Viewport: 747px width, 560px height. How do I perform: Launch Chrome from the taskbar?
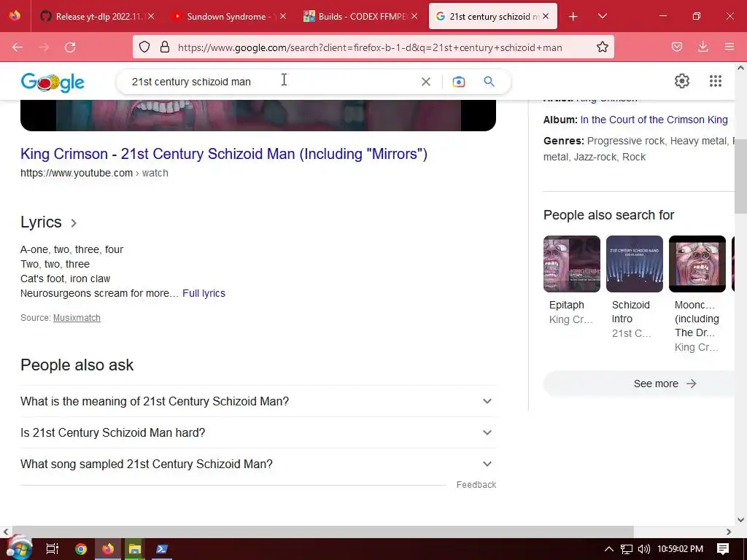tap(81, 549)
